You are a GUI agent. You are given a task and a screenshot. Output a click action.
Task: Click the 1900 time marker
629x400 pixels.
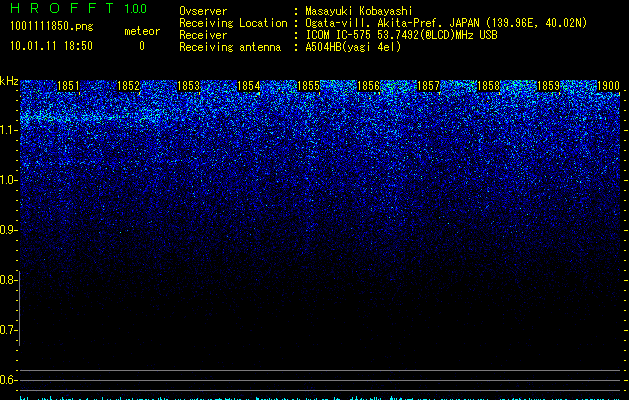coord(609,86)
